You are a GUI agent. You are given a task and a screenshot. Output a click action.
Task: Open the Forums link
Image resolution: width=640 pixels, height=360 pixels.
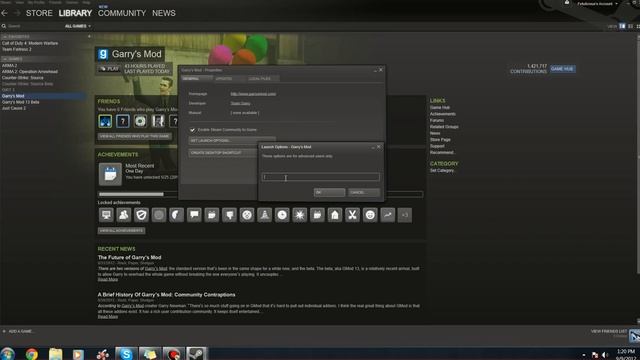click(x=436, y=120)
